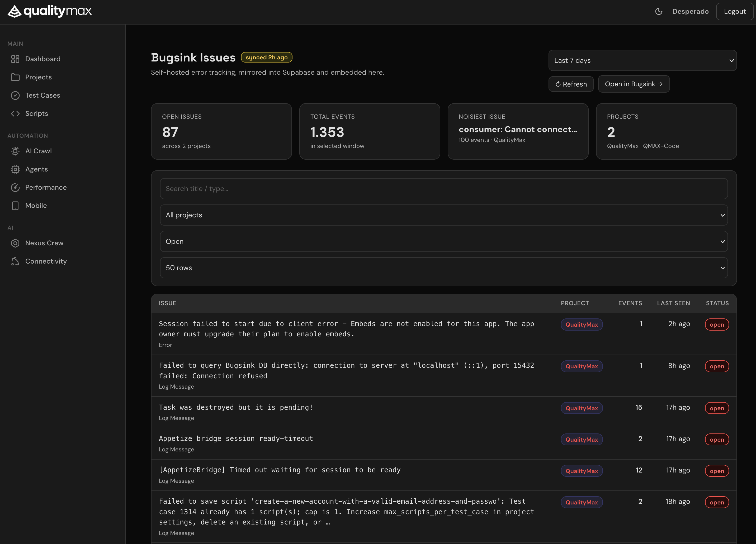
Task: Open Mobile via the phone icon
Action: pyautogui.click(x=15, y=206)
